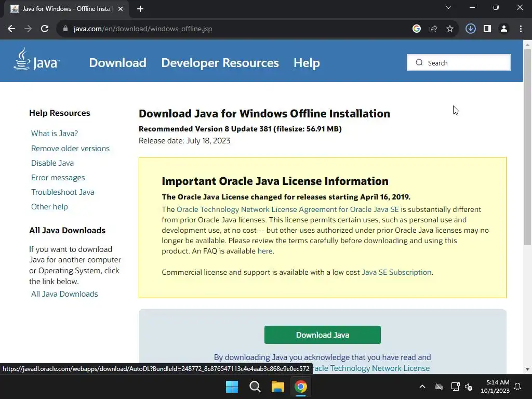
Task: Open network display tray icon
Action: [x=455, y=387]
